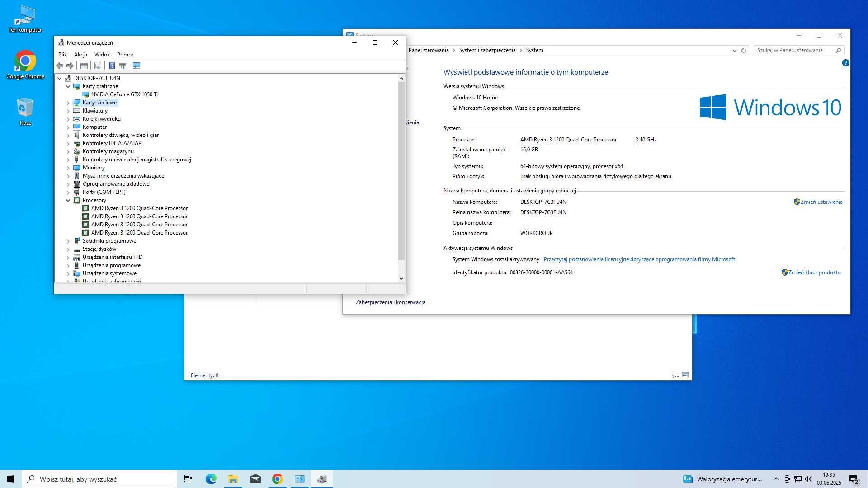Click the taskbar search box
This screenshot has height=488, width=868.
point(99,479)
